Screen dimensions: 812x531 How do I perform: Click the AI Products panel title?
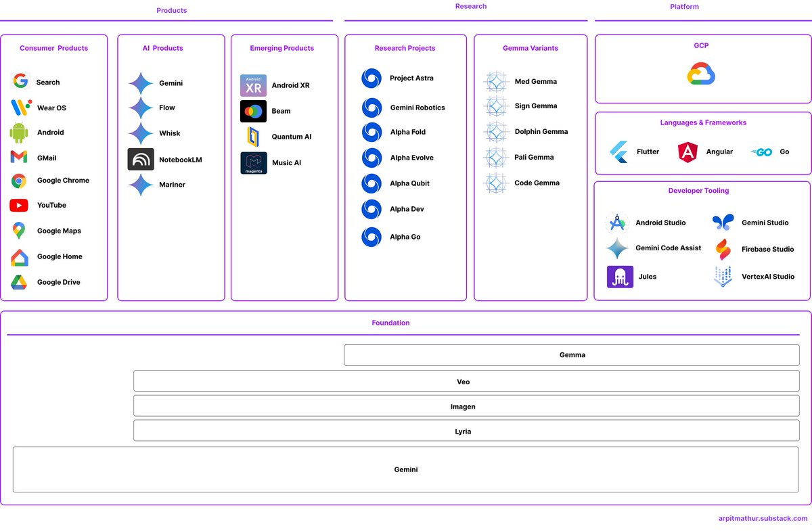pos(162,48)
